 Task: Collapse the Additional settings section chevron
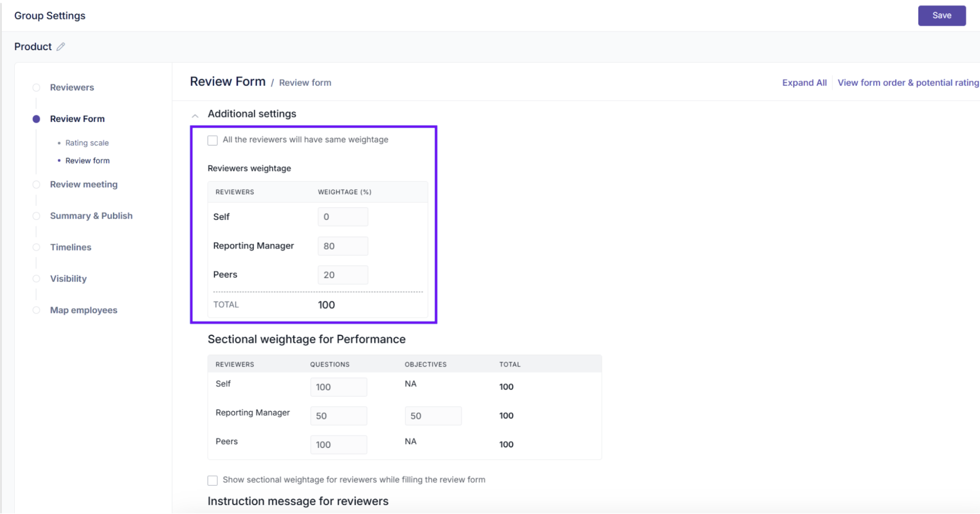(195, 115)
